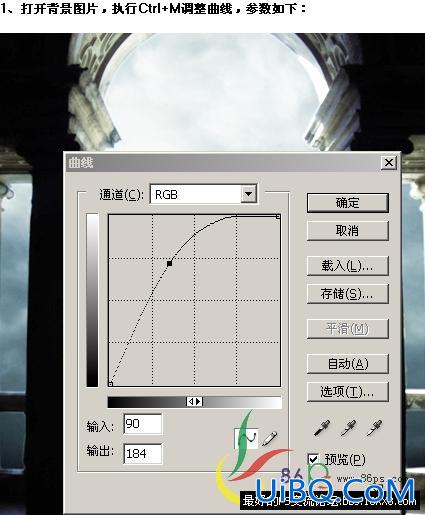Select the black point eyedropper

point(322,428)
